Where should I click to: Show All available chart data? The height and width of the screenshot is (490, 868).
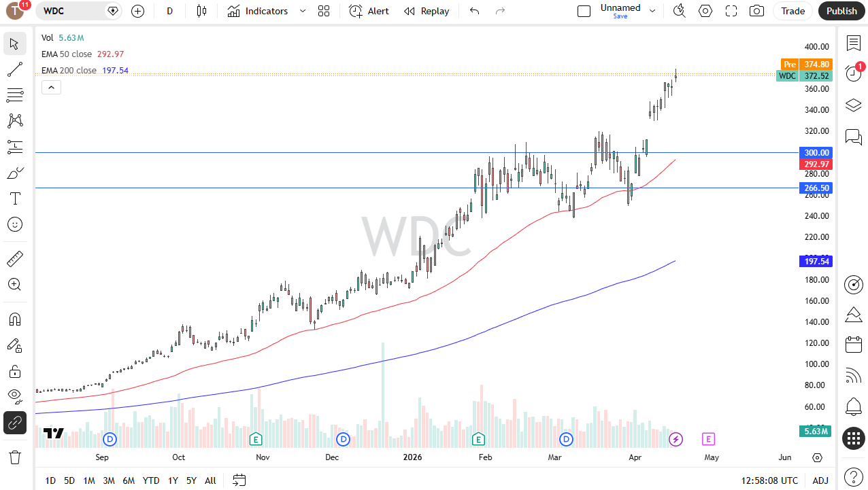(x=210, y=480)
